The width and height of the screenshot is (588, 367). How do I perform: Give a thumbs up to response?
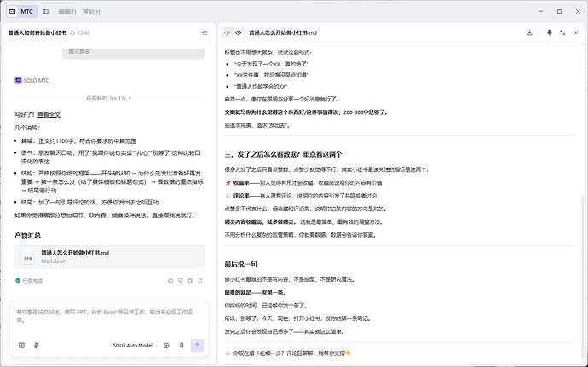170,280
